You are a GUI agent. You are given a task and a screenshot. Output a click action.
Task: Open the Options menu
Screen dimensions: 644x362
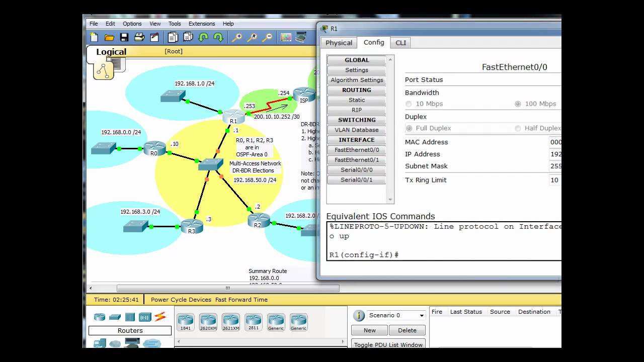coord(132,24)
